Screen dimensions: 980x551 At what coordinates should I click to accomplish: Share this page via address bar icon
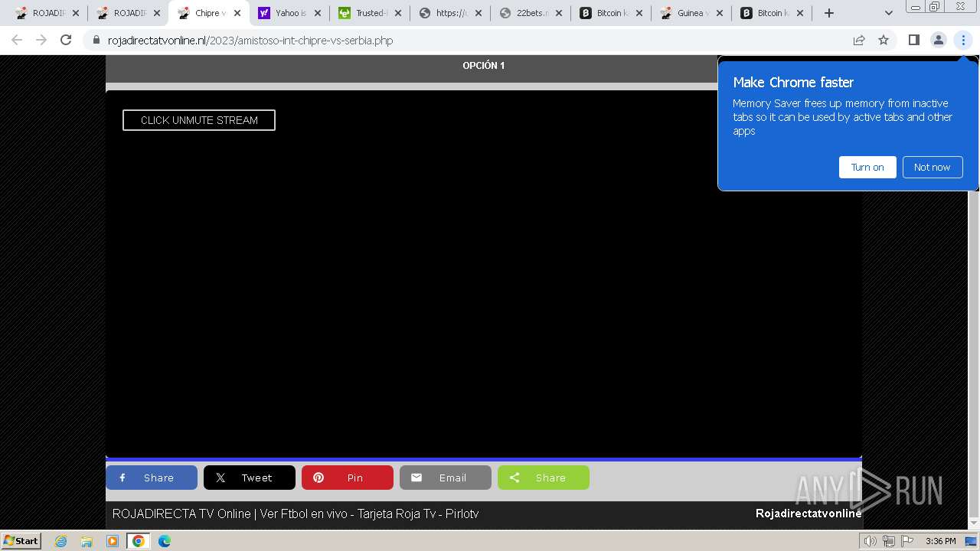tap(859, 40)
